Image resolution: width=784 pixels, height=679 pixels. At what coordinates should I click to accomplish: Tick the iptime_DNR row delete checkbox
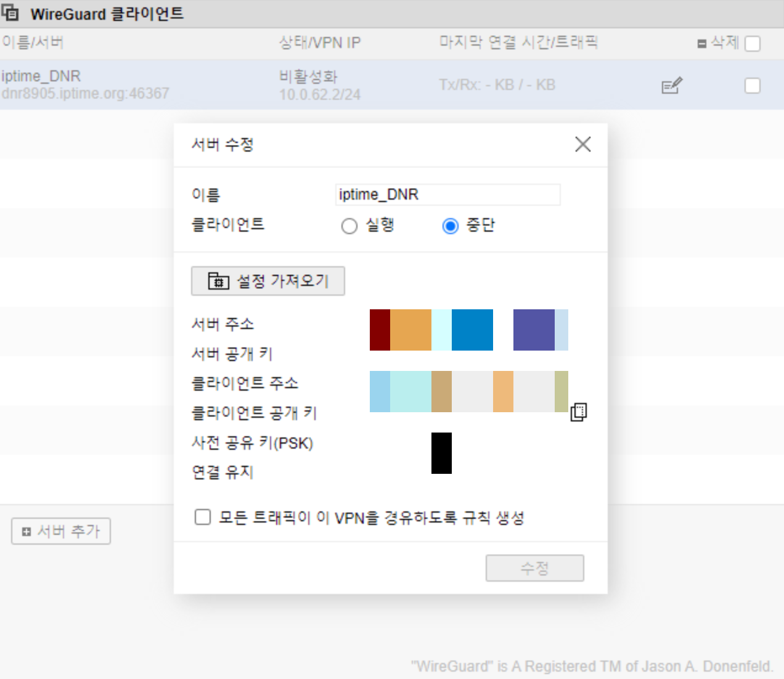(753, 86)
